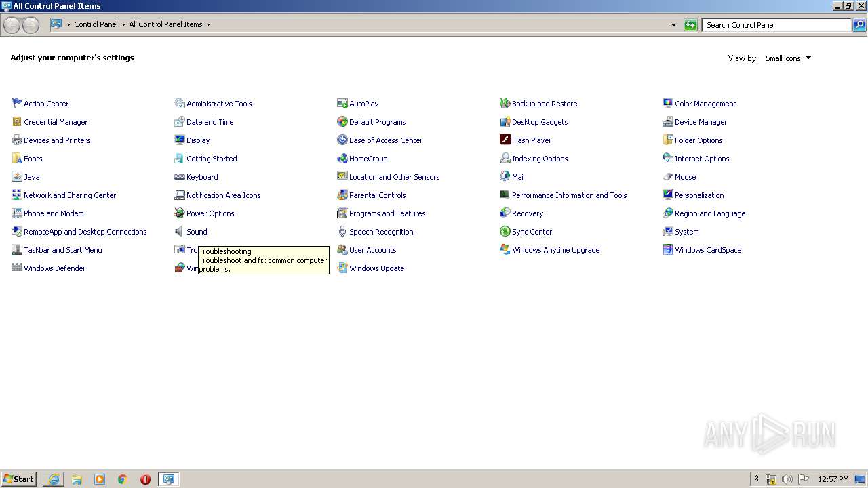Open the Internet Options link
The width and height of the screenshot is (868, 488).
[702, 159]
